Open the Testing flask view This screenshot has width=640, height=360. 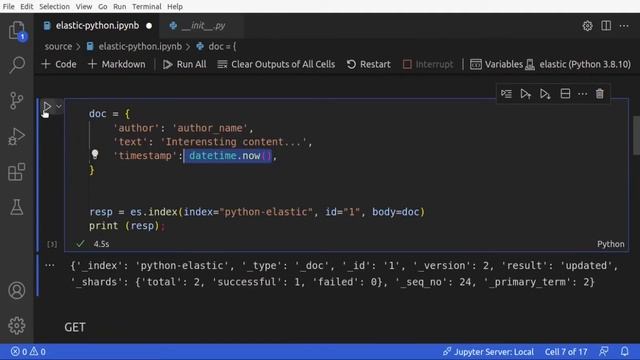(x=17, y=207)
